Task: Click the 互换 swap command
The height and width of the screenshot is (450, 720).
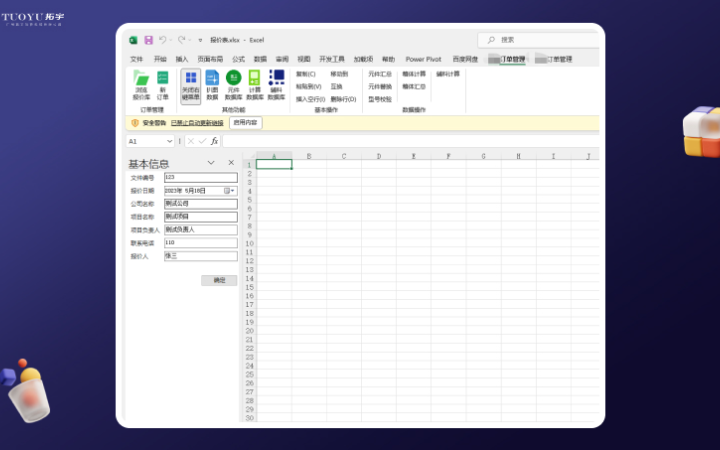Action: [x=337, y=86]
